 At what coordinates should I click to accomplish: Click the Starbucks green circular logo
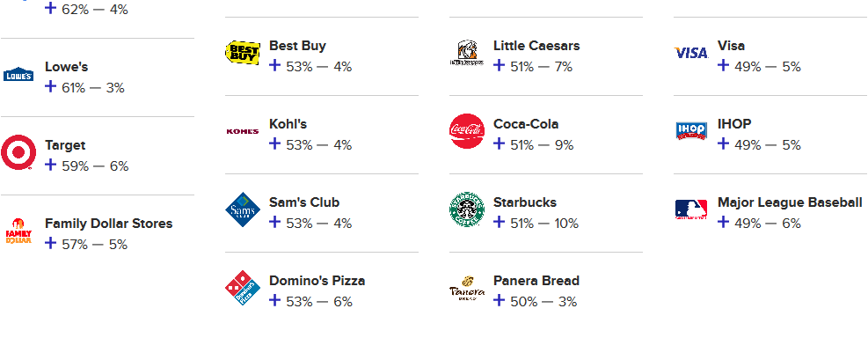pos(467,209)
